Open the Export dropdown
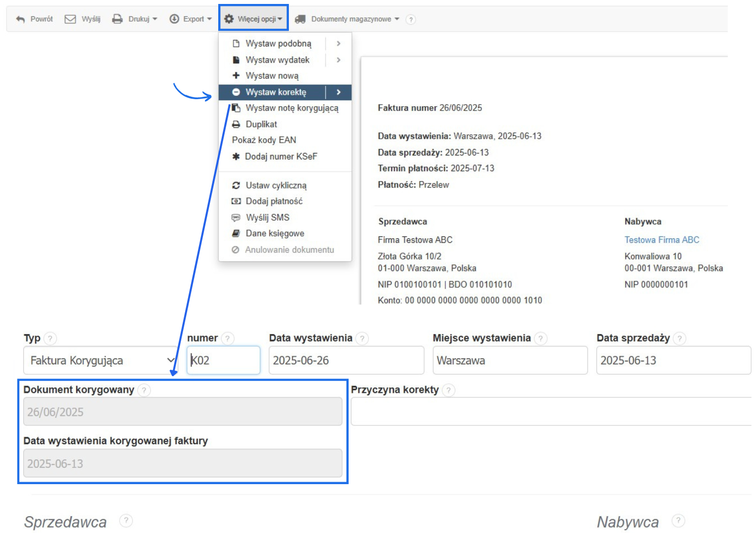 [x=191, y=19]
